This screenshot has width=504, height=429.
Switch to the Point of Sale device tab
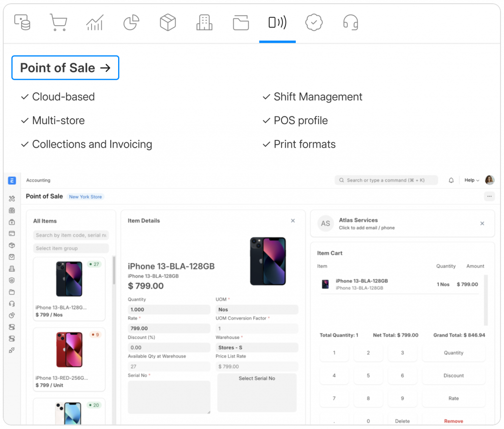[x=277, y=23]
